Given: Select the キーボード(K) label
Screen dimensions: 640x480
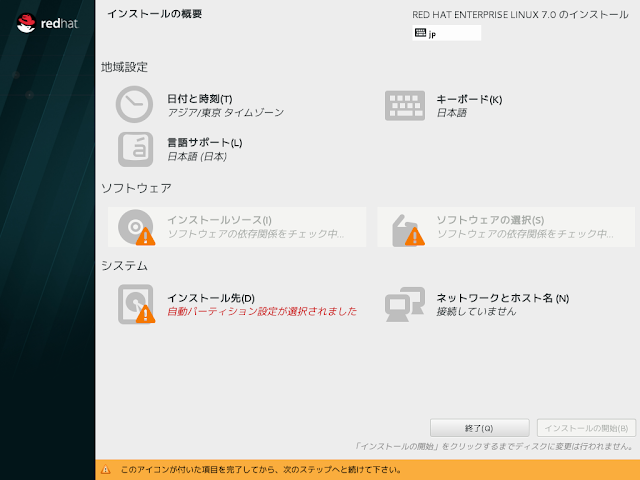Looking at the screenshot, I should [x=469, y=99].
